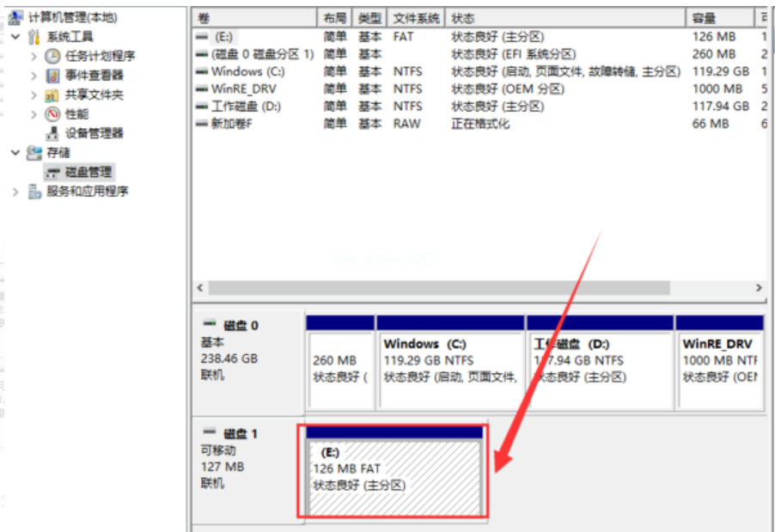Select the E: 126 MB FAT partition block
This screenshot has width=775, height=532.
pos(394,477)
